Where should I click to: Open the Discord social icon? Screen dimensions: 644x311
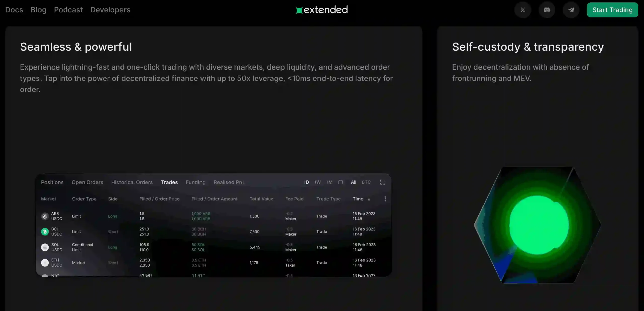[x=547, y=10]
